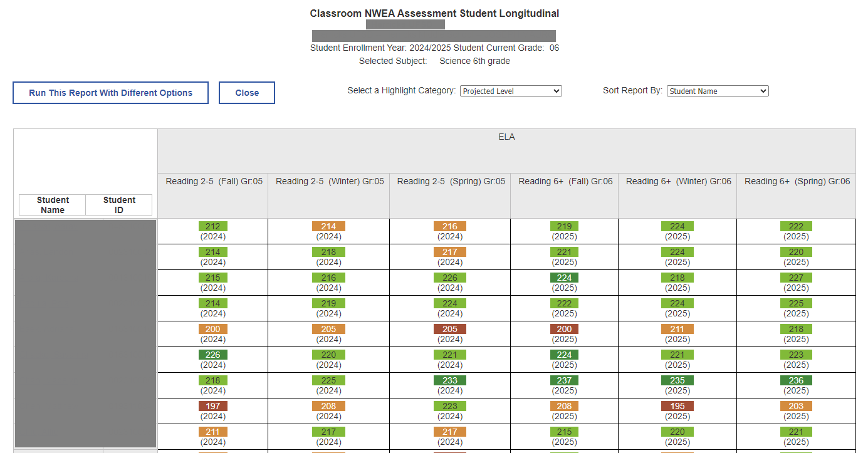Select dark green 235 in Winter Gr:06 column
The height and width of the screenshot is (453, 868).
tap(677, 380)
